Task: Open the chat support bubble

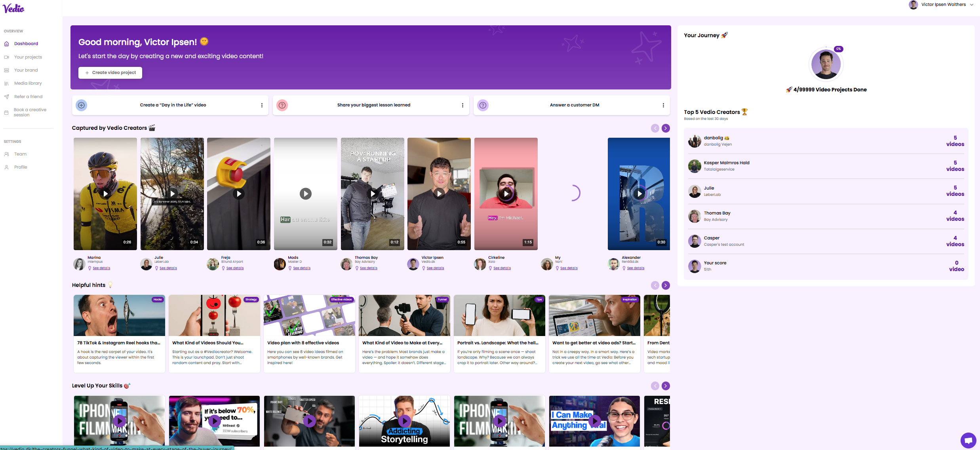Action: [968, 440]
